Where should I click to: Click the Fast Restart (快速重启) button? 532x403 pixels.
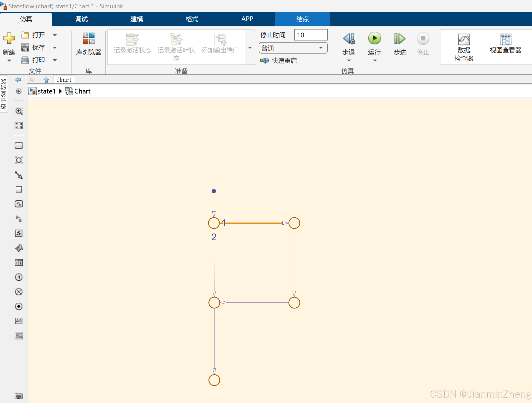point(279,61)
